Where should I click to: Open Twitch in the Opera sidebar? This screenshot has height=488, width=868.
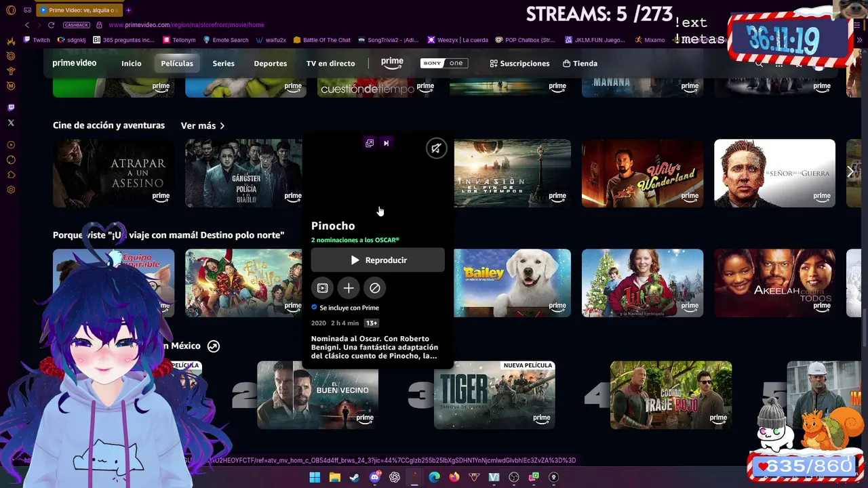click(x=11, y=107)
